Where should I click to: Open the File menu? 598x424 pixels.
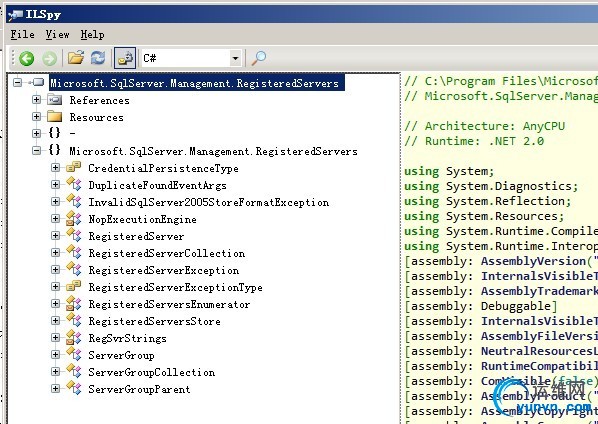click(x=23, y=34)
